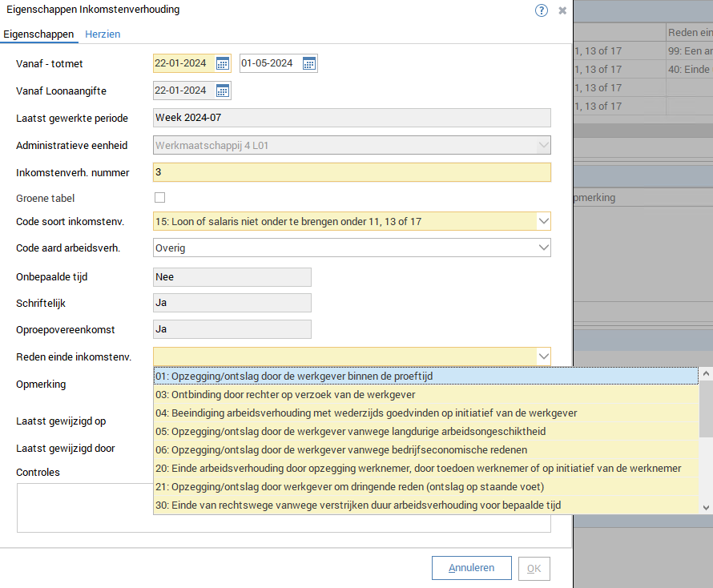The width and height of the screenshot is (713, 588).
Task: Toggle the Groene tabel checkbox
Action: tap(159, 198)
